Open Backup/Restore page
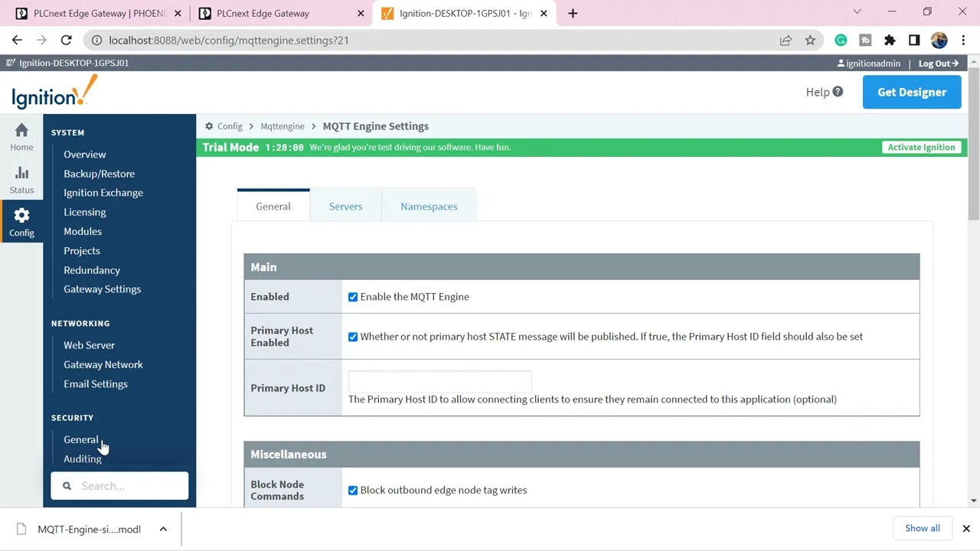The height and width of the screenshot is (551, 980). [x=99, y=174]
